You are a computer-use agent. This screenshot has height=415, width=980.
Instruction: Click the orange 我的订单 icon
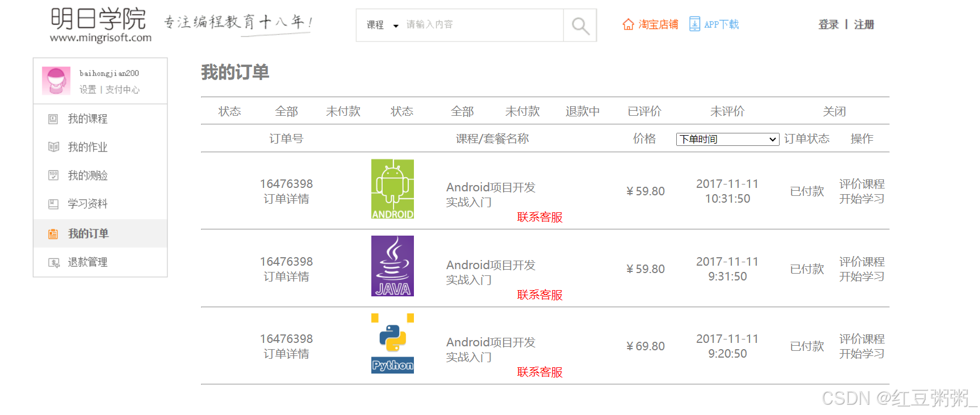53,233
